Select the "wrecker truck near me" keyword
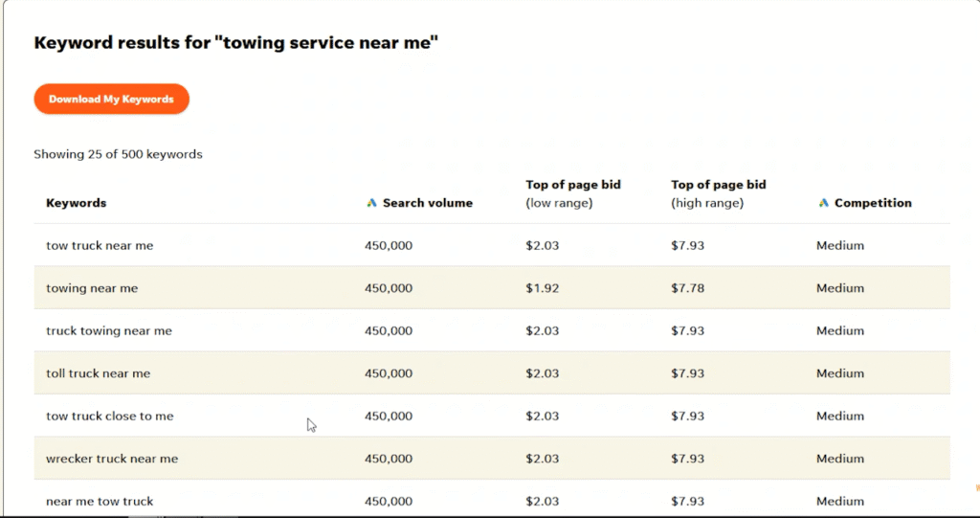980x518 pixels. click(112, 458)
